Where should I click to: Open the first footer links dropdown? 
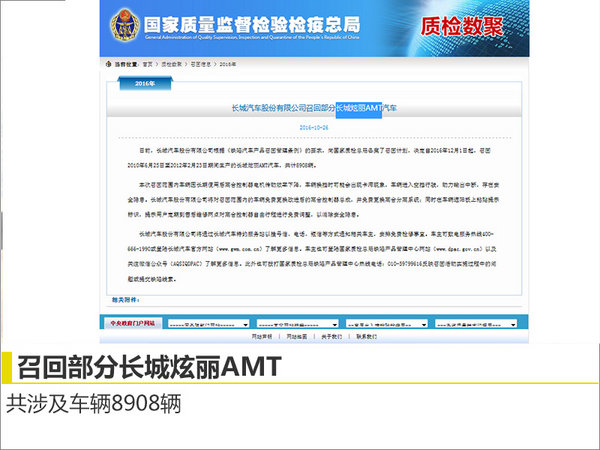pyautogui.click(x=209, y=324)
